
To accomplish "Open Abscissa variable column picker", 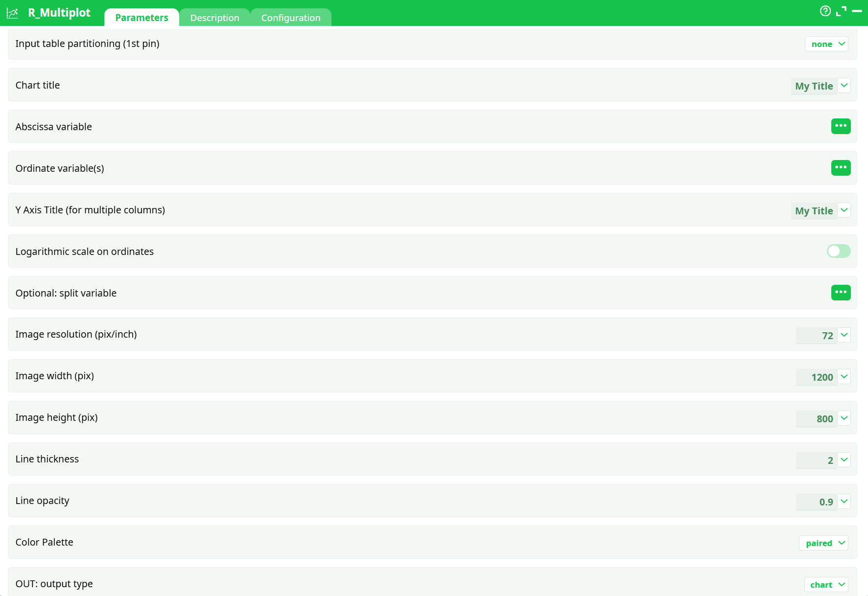I will click(841, 126).
